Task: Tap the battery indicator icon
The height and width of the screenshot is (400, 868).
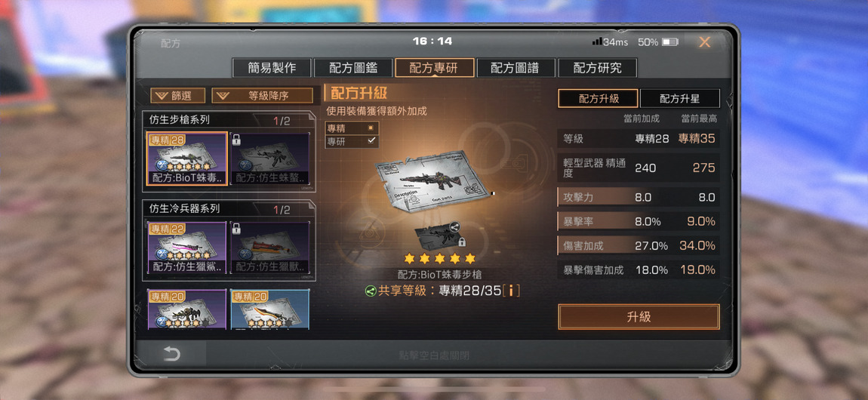Action: 669,42
